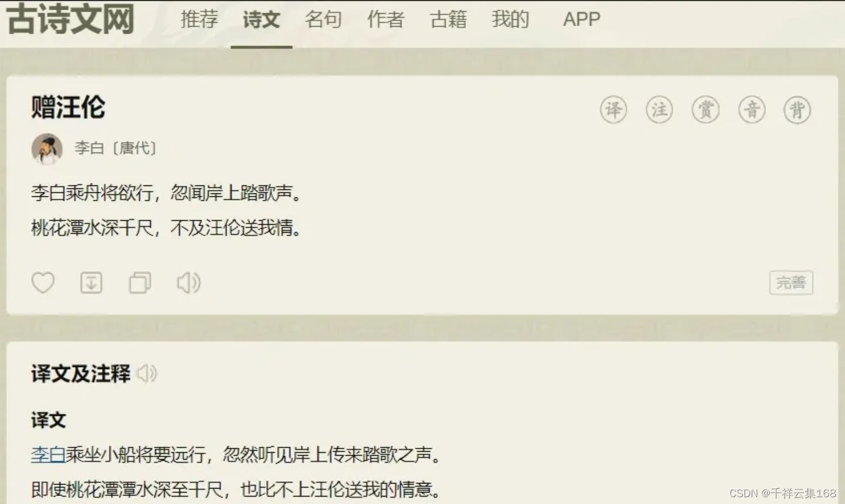Open the 李白 link in translation text
Viewport: 845px width, 504px height.
tap(48, 455)
